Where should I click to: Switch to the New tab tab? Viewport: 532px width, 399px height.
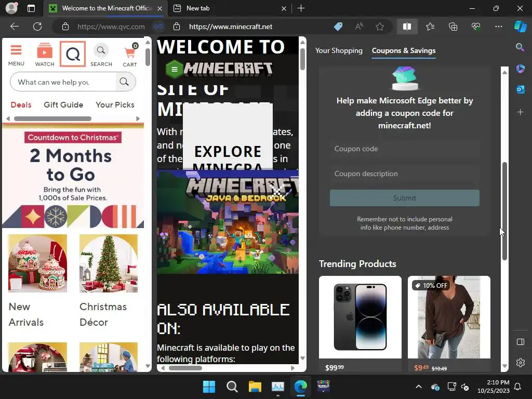[229, 8]
